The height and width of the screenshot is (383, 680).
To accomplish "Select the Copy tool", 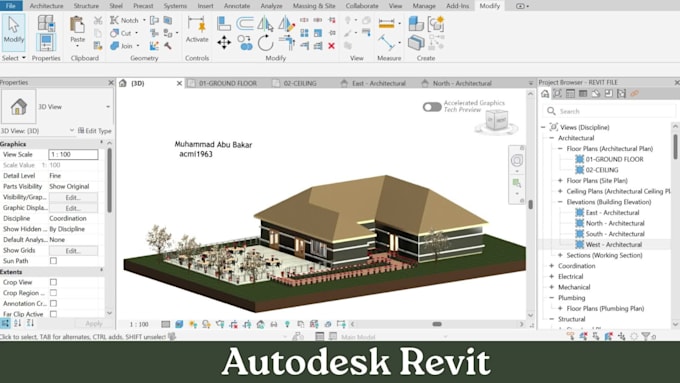I will (x=245, y=43).
